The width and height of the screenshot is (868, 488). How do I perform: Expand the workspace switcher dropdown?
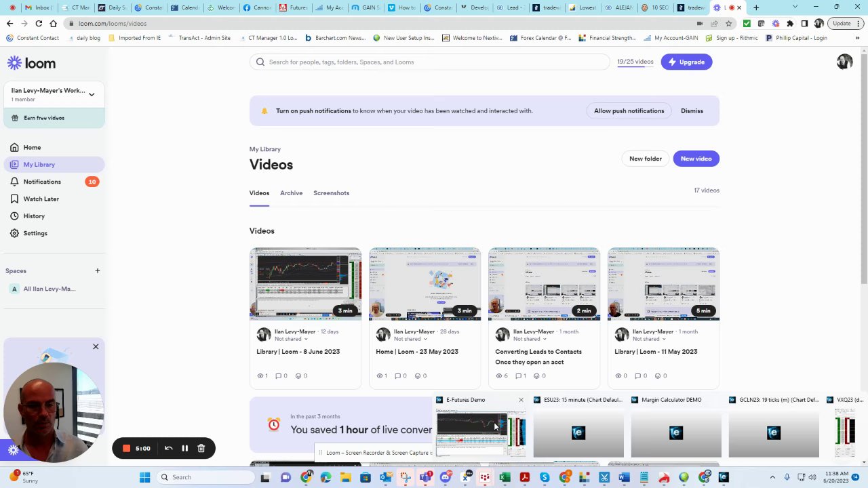(x=92, y=94)
